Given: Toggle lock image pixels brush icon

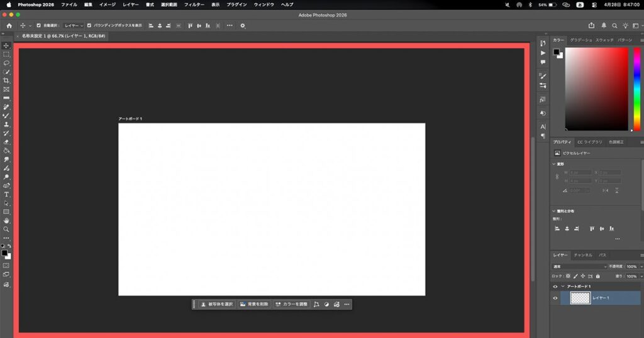Looking at the screenshot, I should [575, 276].
